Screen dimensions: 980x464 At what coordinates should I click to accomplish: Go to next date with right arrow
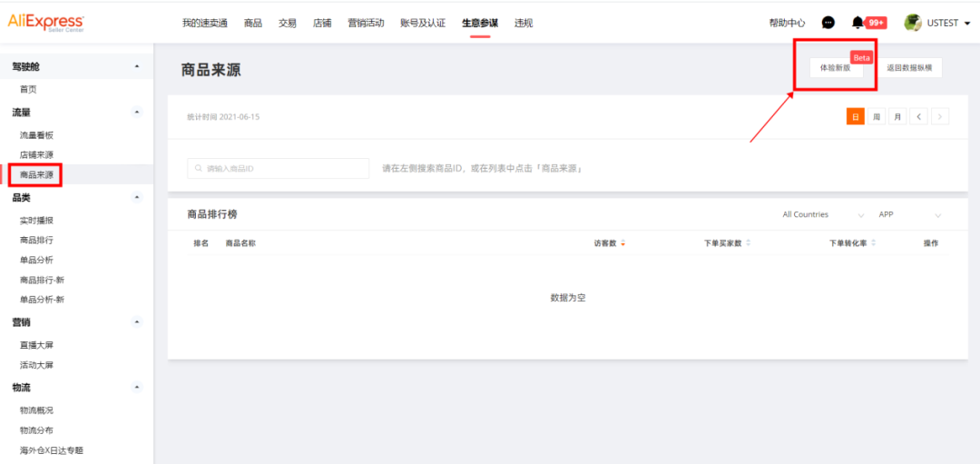(940, 116)
